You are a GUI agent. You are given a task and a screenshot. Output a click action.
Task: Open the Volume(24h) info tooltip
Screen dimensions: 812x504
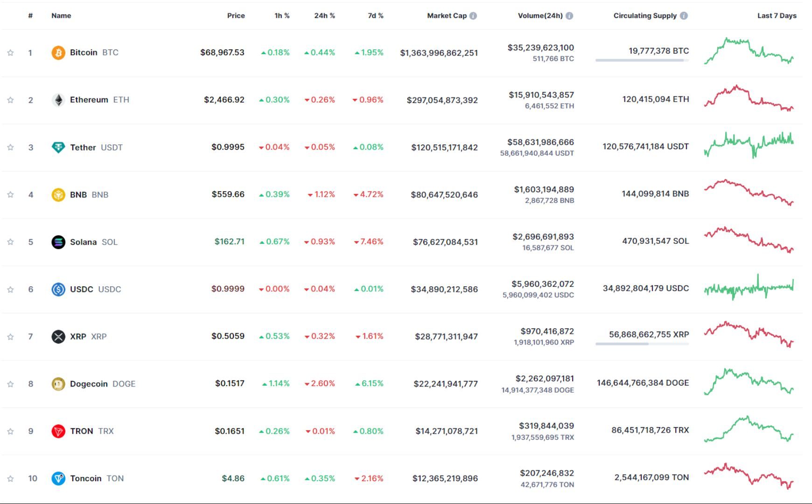(x=569, y=15)
